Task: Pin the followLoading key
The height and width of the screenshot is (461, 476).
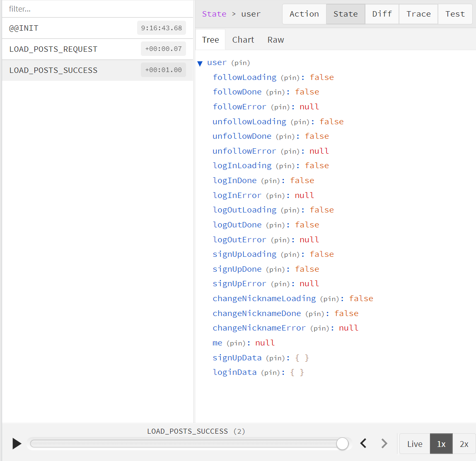Action: [290, 78]
